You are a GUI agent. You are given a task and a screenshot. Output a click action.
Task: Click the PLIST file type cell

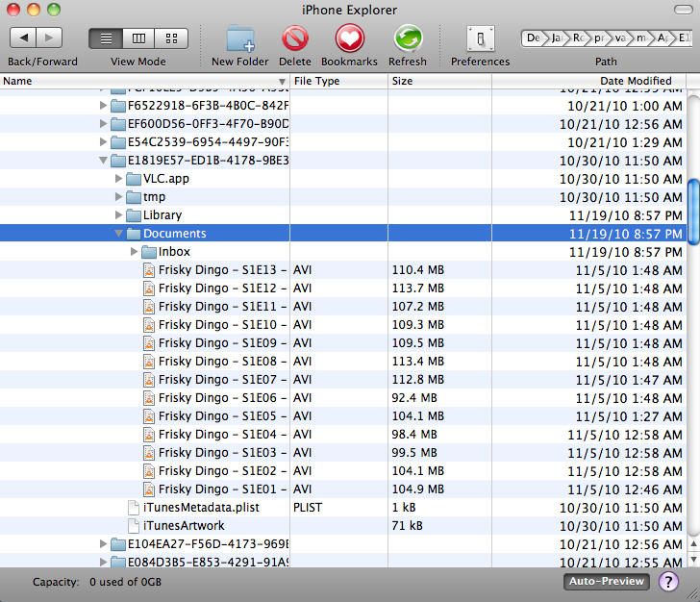[x=308, y=508]
